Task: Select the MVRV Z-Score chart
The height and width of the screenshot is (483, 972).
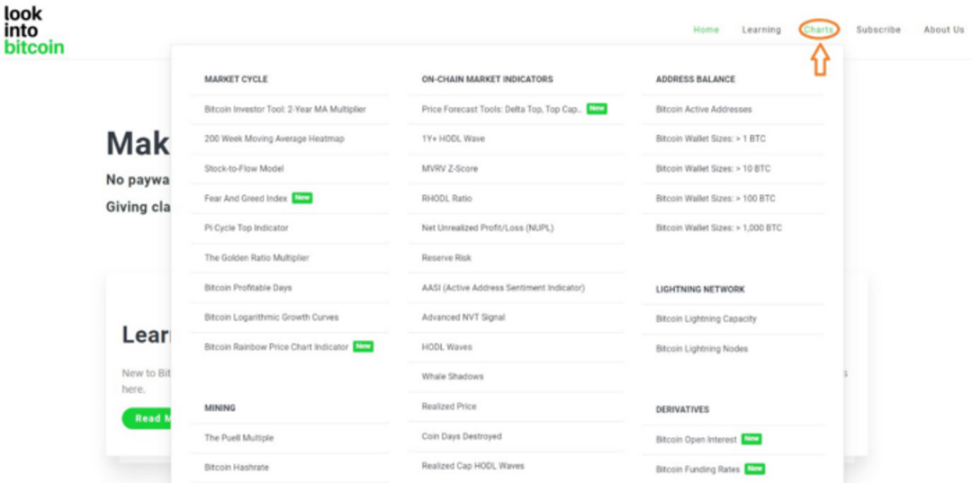Action: (x=450, y=169)
